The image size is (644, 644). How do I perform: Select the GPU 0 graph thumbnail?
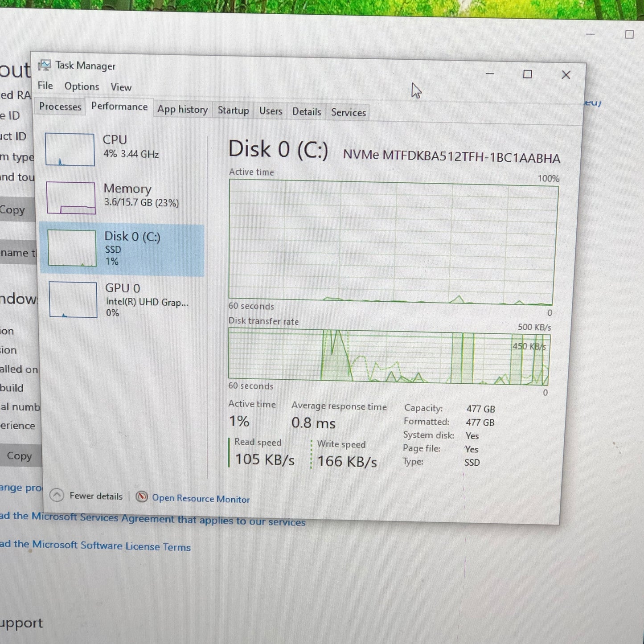click(73, 299)
